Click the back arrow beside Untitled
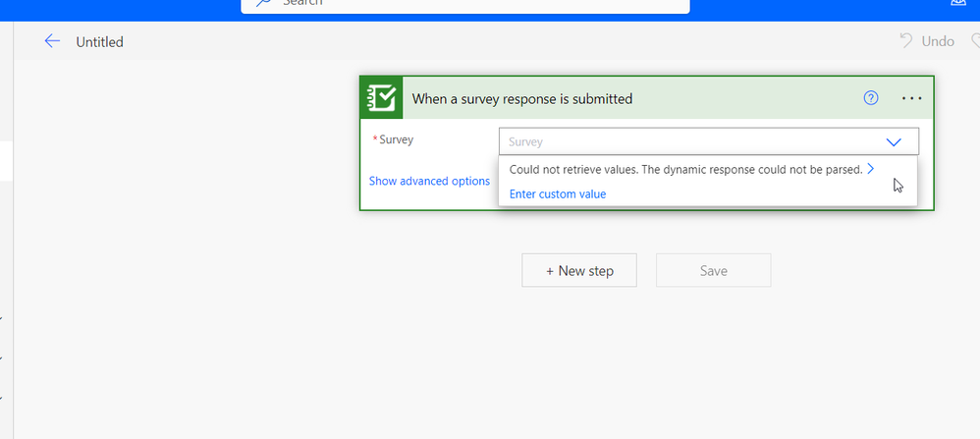 pyautogui.click(x=52, y=41)
